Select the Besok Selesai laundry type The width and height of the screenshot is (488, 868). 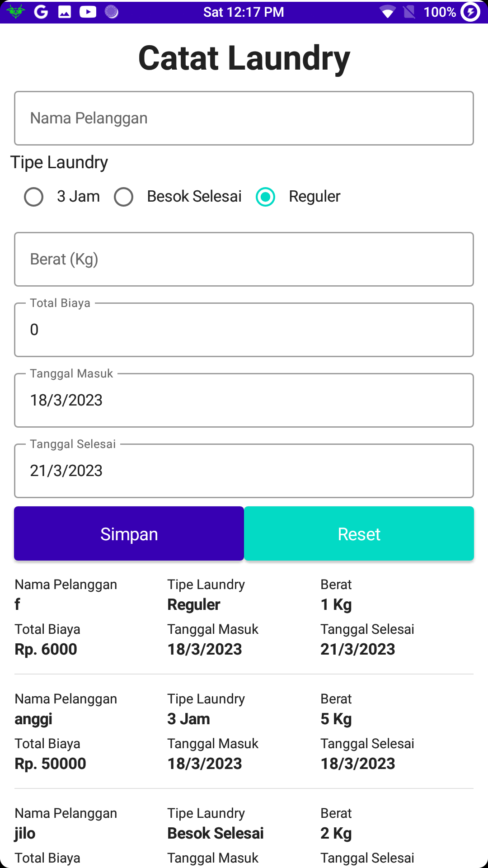(x=124, y=196)
